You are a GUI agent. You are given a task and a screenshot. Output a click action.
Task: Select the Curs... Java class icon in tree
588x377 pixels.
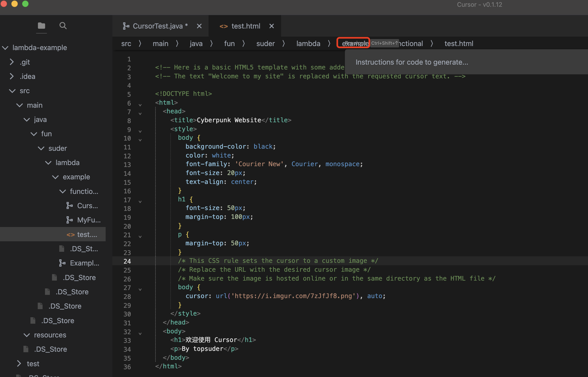[x=69, y=205]
